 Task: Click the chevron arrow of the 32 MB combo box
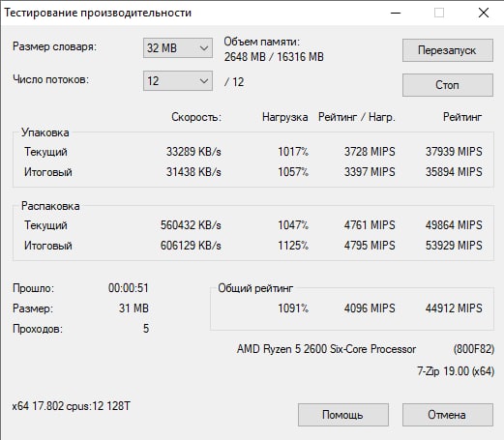[203, 48]
